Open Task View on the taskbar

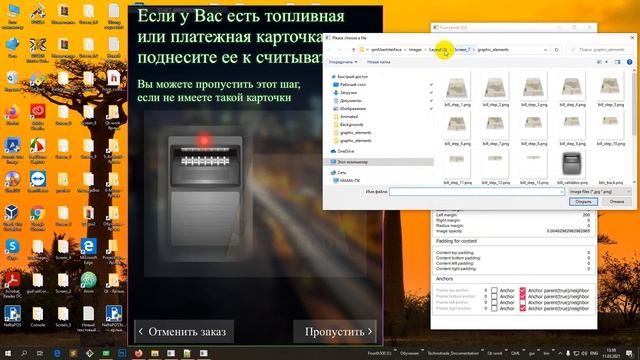click(x=40, y=353)
